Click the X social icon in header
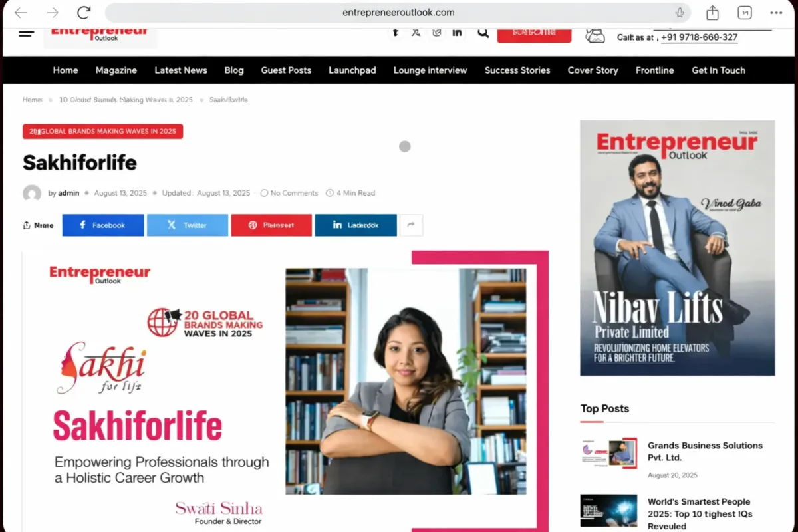This screenshot has height=532, width=798. tap(416, 32)
